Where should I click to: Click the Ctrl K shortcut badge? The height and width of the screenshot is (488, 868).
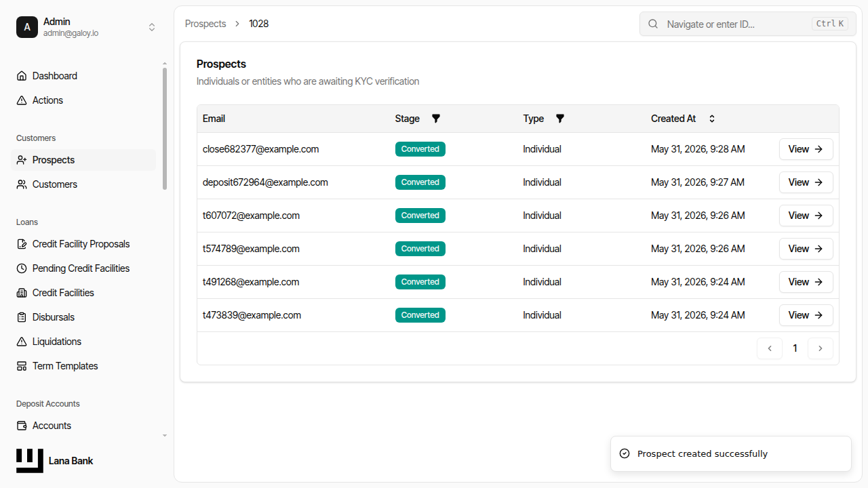pos(830,24)
